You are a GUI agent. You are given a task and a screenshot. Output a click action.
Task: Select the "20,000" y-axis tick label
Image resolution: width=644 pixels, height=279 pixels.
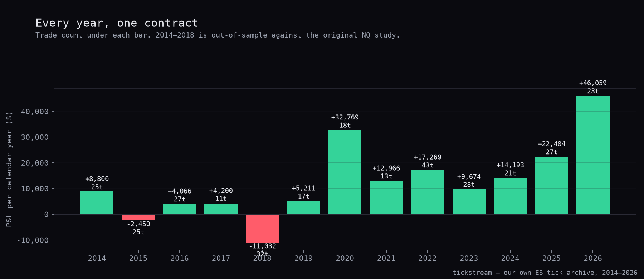pyautogui.click(x=35, y=163)
